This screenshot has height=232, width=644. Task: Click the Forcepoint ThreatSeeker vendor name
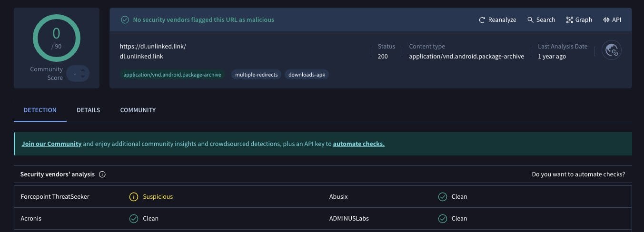[55, 196]
